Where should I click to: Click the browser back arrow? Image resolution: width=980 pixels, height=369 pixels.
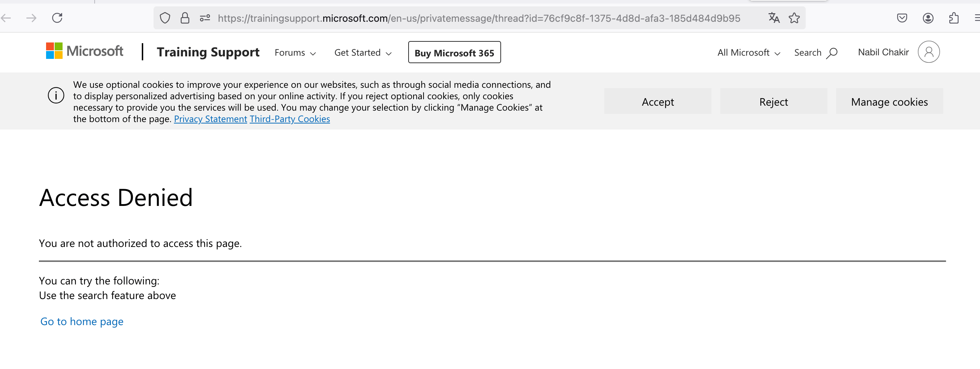pyautogui.click(x=6, y=18)
